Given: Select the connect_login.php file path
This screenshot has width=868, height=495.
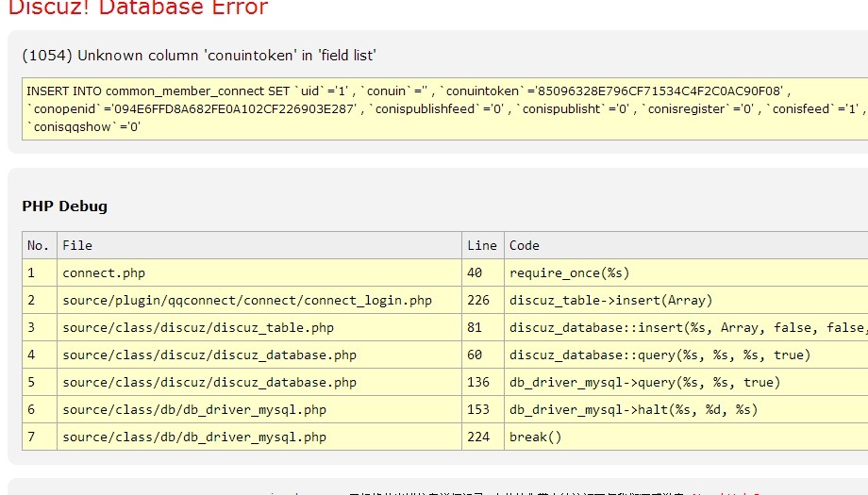Looking at the screenshot, I should tap(247, 300).
